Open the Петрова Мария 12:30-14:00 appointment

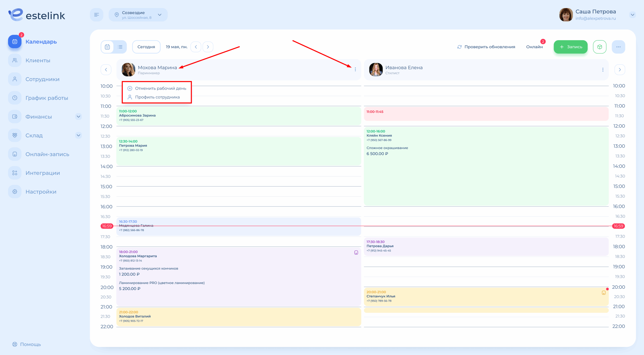[238, 151]
